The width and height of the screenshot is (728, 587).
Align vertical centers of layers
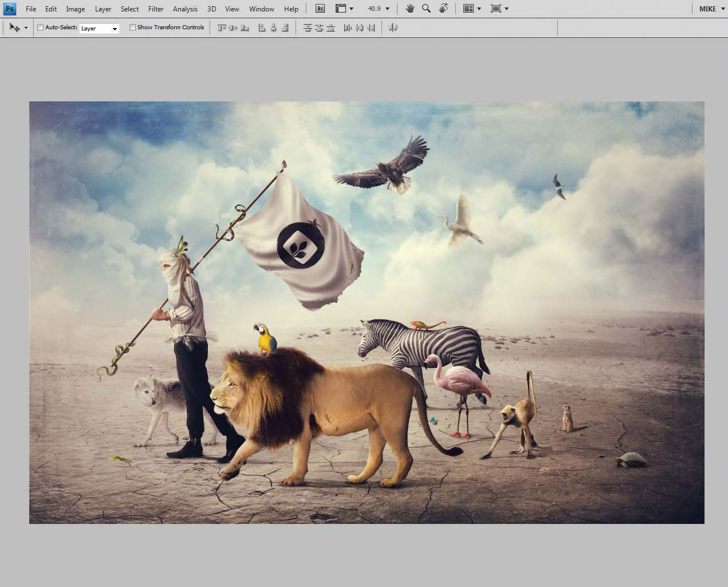point(233,28)
